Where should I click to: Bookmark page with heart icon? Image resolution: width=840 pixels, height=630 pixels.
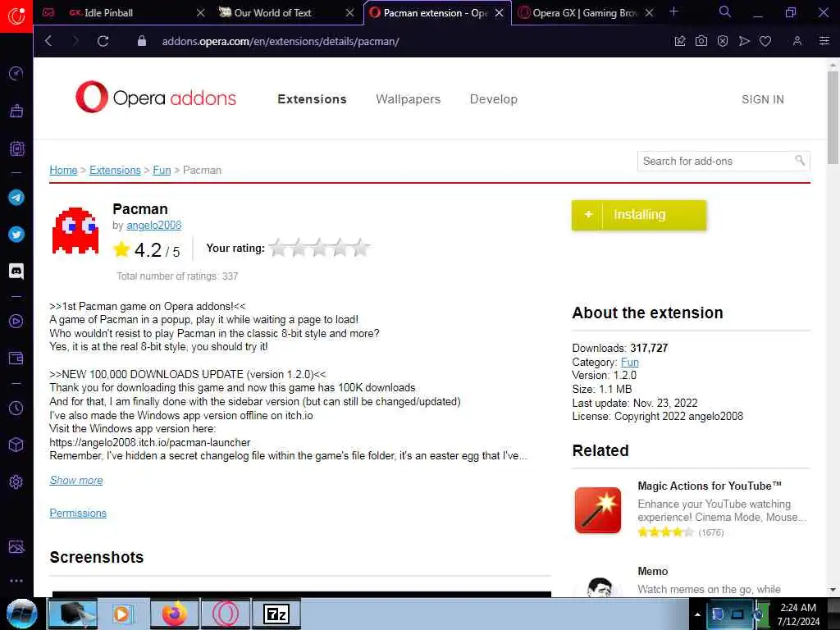point(765,41)
